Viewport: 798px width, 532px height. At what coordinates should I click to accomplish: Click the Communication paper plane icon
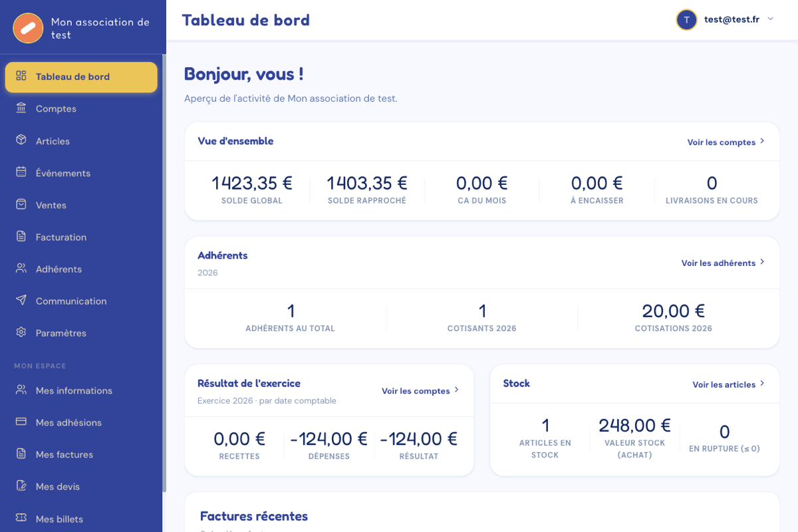point(21,300)
